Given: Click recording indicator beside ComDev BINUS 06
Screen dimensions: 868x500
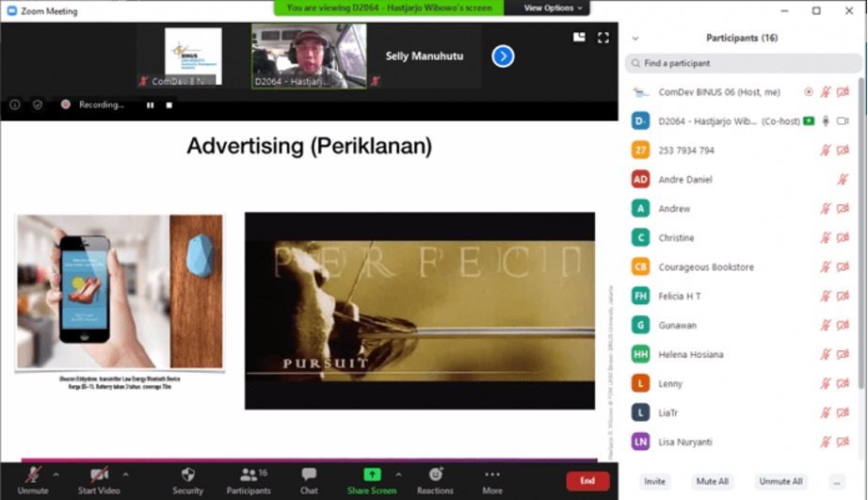Looking at the screenshot, I should 808,92.
